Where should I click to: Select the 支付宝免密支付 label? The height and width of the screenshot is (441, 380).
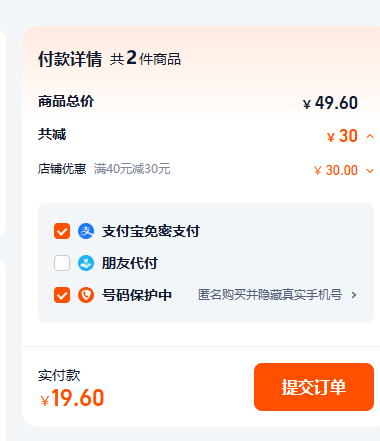tap(151, 231)
